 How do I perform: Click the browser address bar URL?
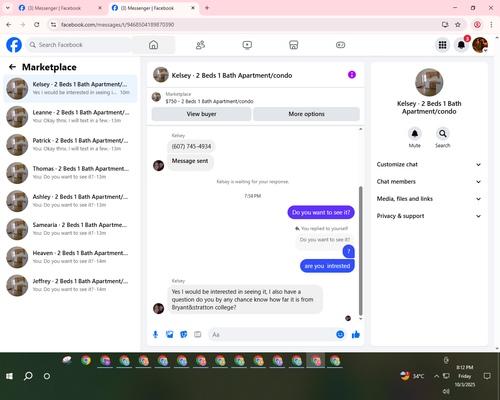pos(118,25)
